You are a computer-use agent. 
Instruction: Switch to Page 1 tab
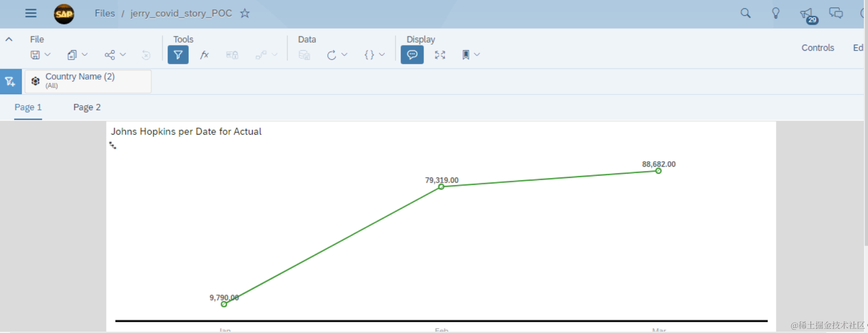click(x=28, y=107)
